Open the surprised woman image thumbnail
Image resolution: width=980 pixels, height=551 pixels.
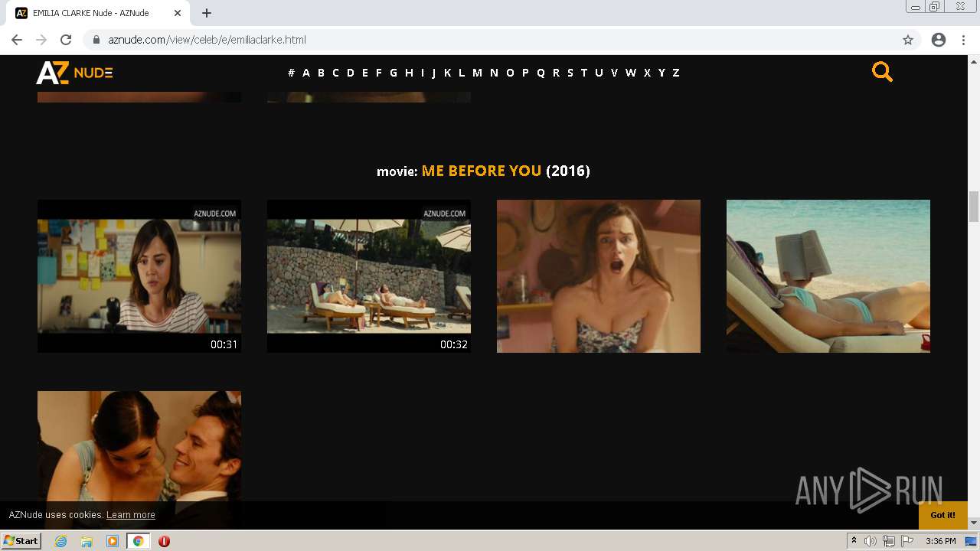(599, 276)
